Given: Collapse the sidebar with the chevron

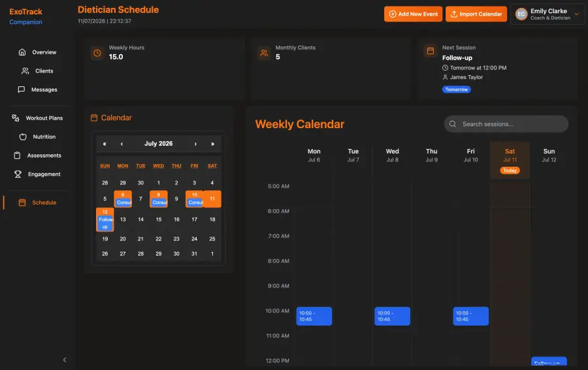Looking at the screenshot, I should tap(65, 360).
